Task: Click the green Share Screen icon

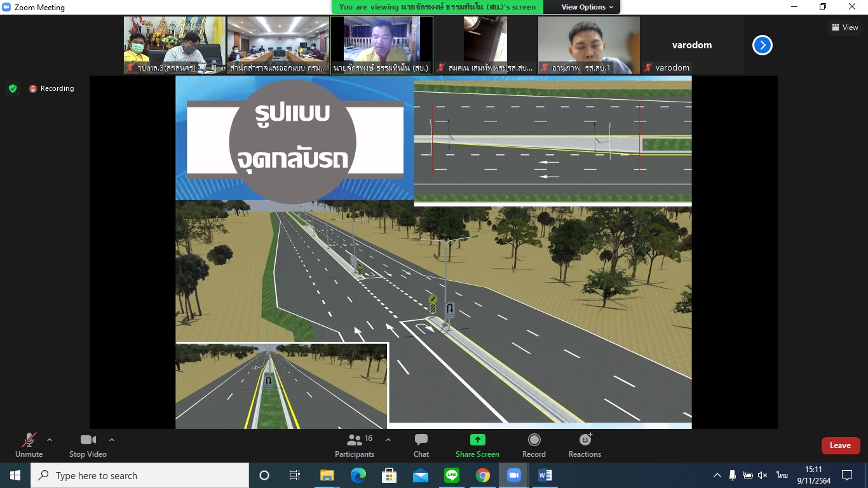Action: 477,440
